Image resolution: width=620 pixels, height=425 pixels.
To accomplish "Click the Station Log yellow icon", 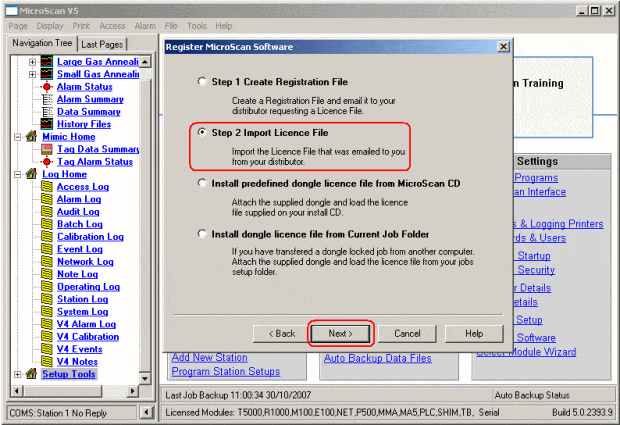I will point(47,299).
